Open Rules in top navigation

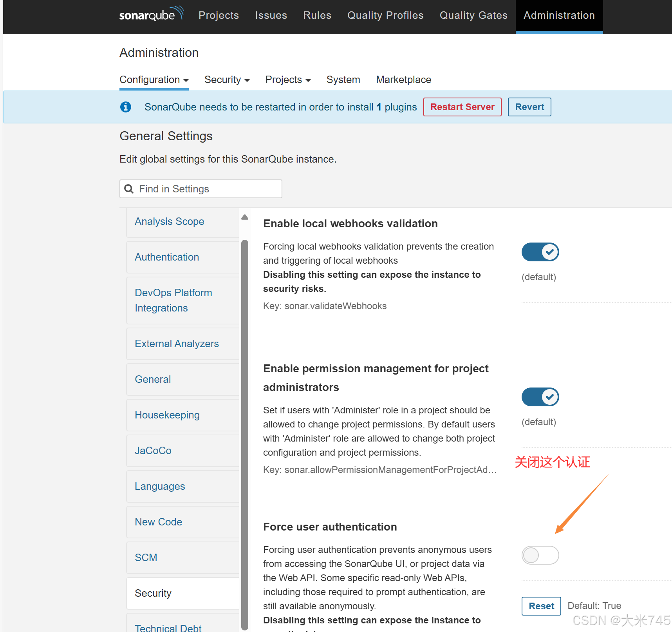click(317, 15)
